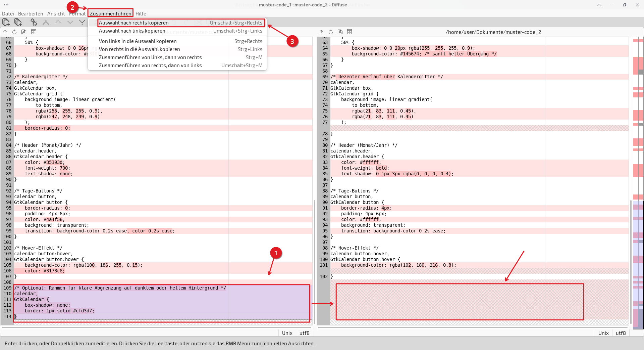The image size is (644, 350).
Task: Reload the left pane file
Action: (x=14, y=32)
